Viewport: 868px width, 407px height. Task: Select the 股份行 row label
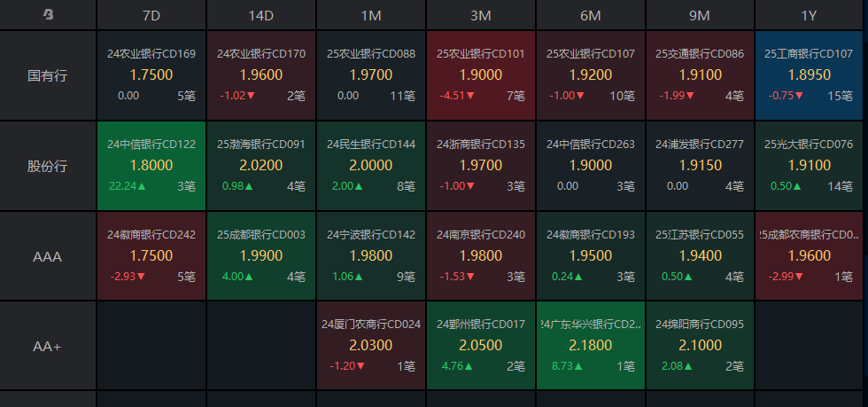click(48, 166)
